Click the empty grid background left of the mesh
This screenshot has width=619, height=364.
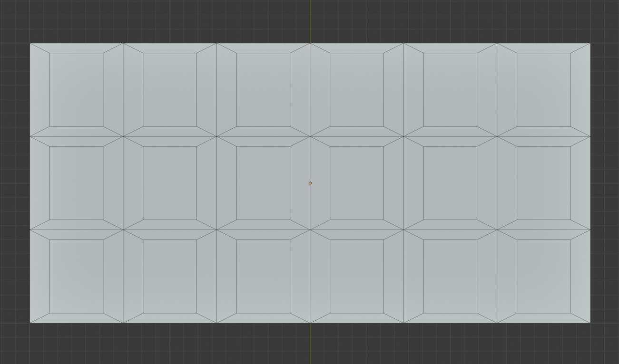14,181
